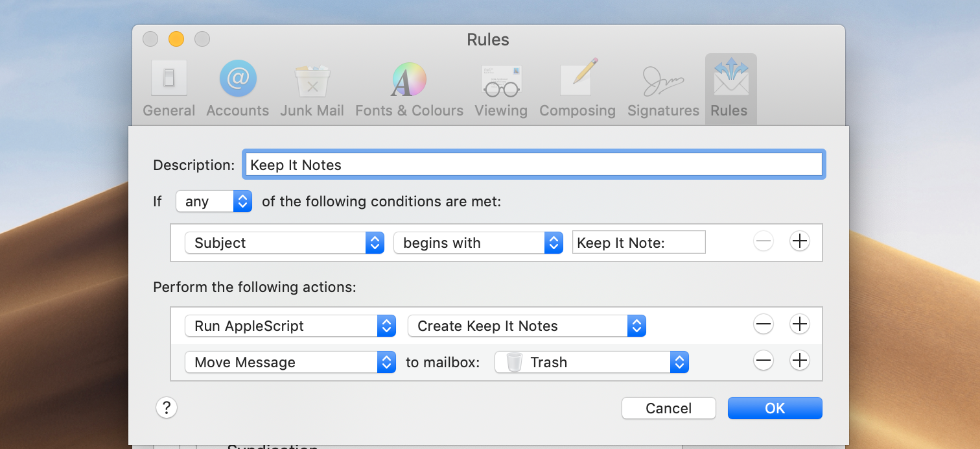
Task: Open the Create Keep It Notes script dropdown
Action: tap(527, 326)
